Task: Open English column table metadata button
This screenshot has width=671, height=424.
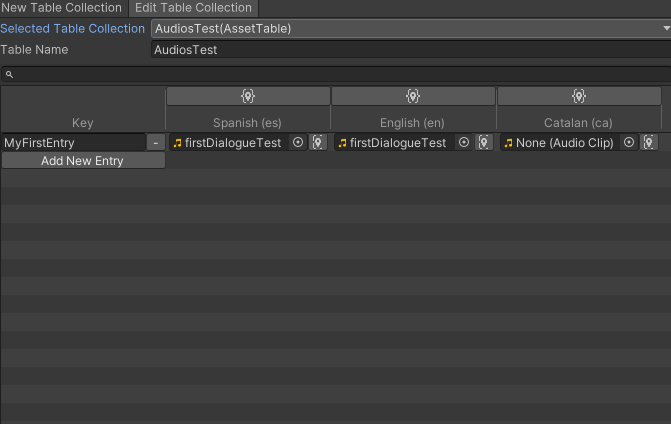Action: point(413,96)
